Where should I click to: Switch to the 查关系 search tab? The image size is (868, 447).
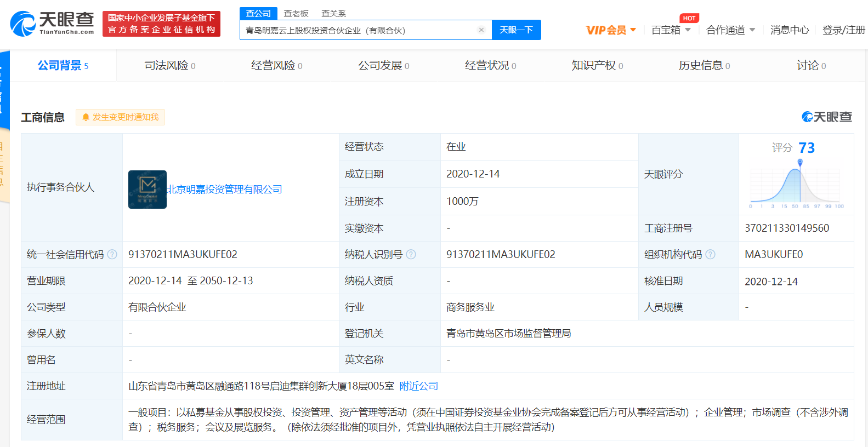click(x=333, y=13)
